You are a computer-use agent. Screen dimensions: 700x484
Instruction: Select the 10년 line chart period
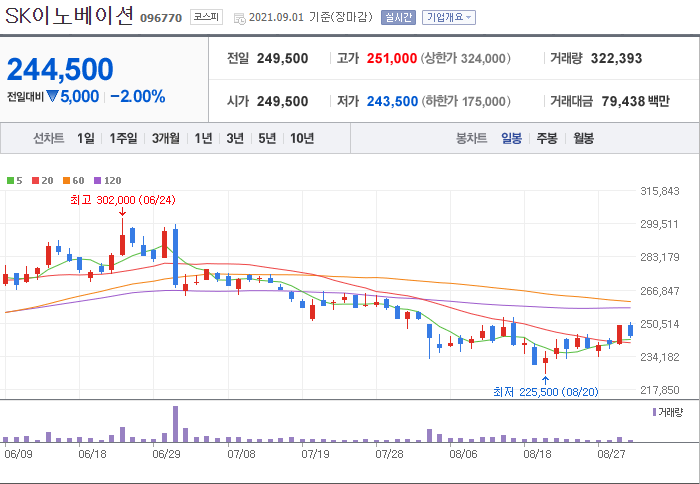(302, 138)
